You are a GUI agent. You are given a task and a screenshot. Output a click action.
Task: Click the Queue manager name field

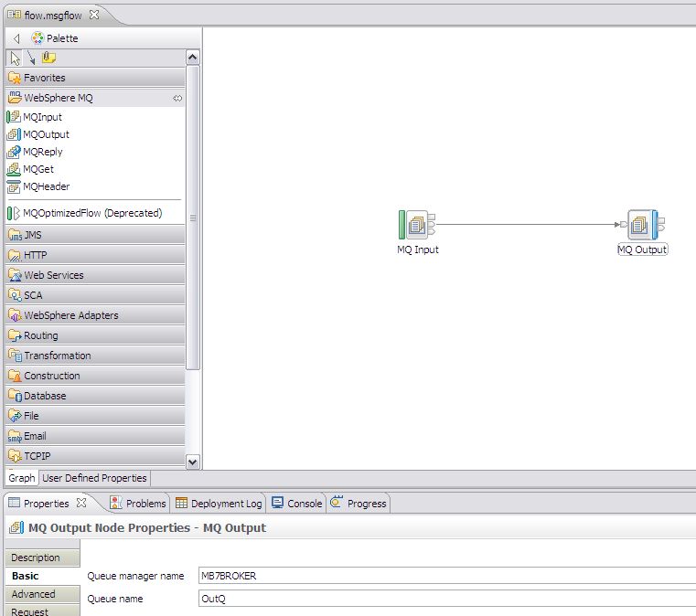coord(447,576)
